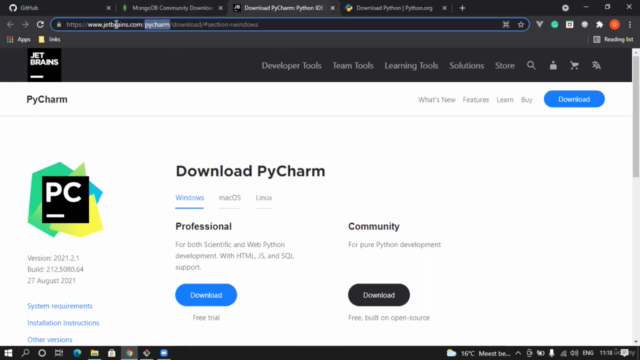Open the Windows Start menu
This screenshot has height=360, width=640.
[x=8, y=353]
